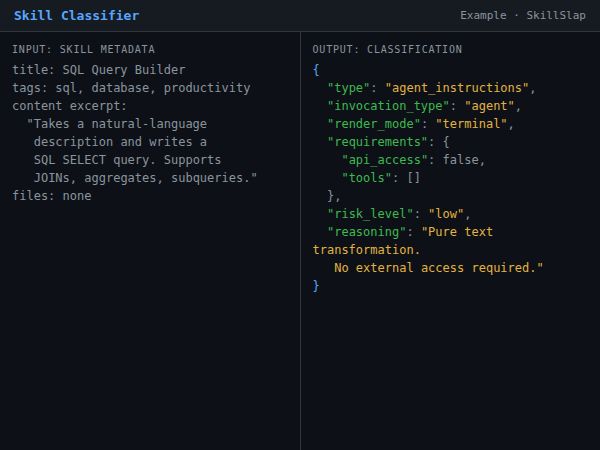The height and width of the screenshot is (450, 600).
Task: Select the OUTPUT: CLASSIFICATION header
Action: [x=387, y=49]
